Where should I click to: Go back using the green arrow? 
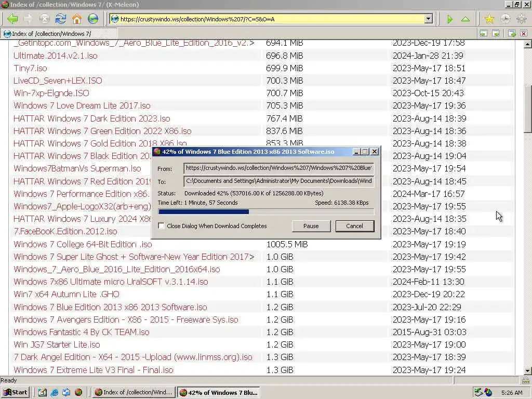[12, 19]
